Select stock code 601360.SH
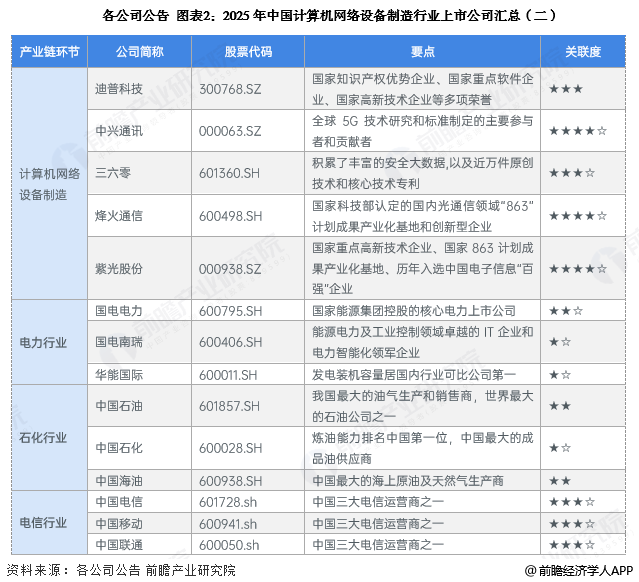Image resolution: width=639 pixels, height=582 pixels. tap(229, 173)
